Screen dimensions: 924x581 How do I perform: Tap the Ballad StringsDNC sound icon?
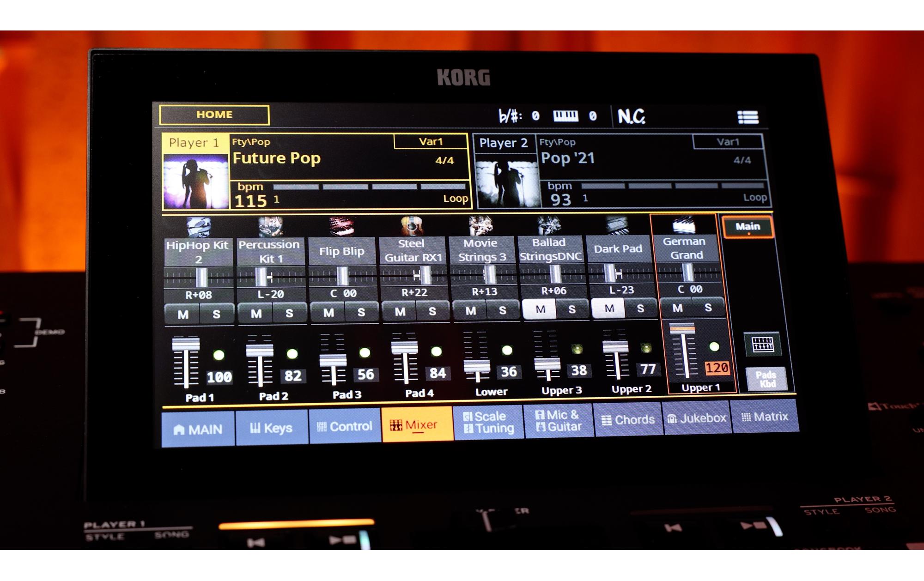pos(549,225)
